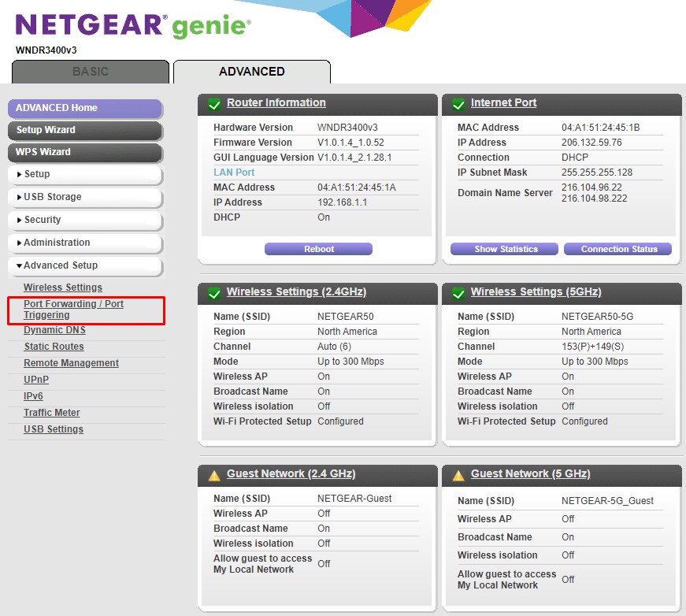Viewport: 686px width, 616px height.
Task: Click subnet mask 255.255.255.128
Action: point(597,173)
